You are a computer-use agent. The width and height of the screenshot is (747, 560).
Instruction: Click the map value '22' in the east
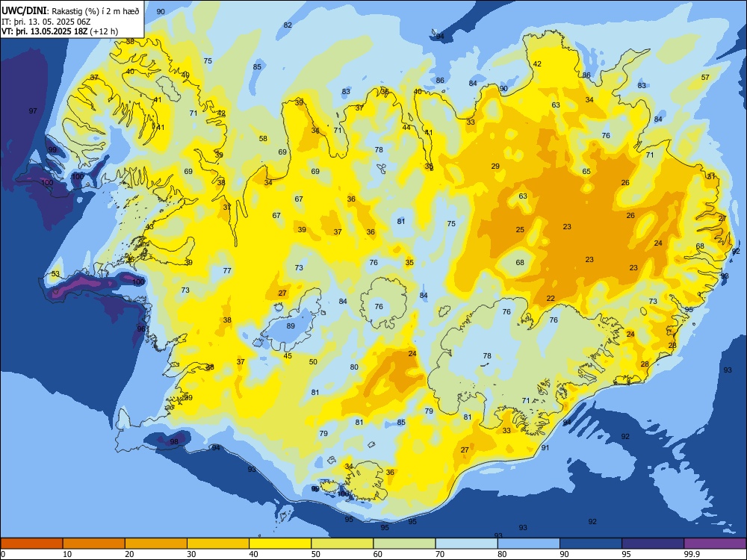[551, 298]
